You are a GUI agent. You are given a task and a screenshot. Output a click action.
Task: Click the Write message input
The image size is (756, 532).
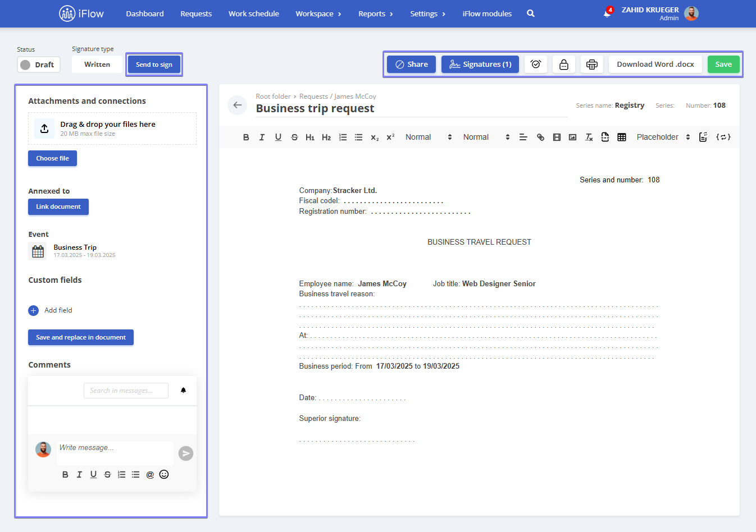(x=115, y=453)
